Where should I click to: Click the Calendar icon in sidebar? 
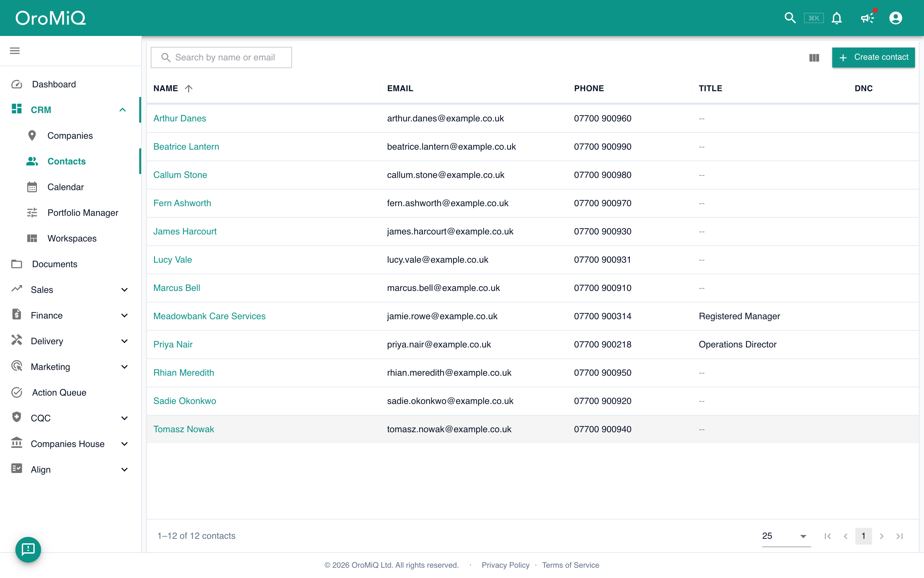pyautogui.click(x=32, y=187)
